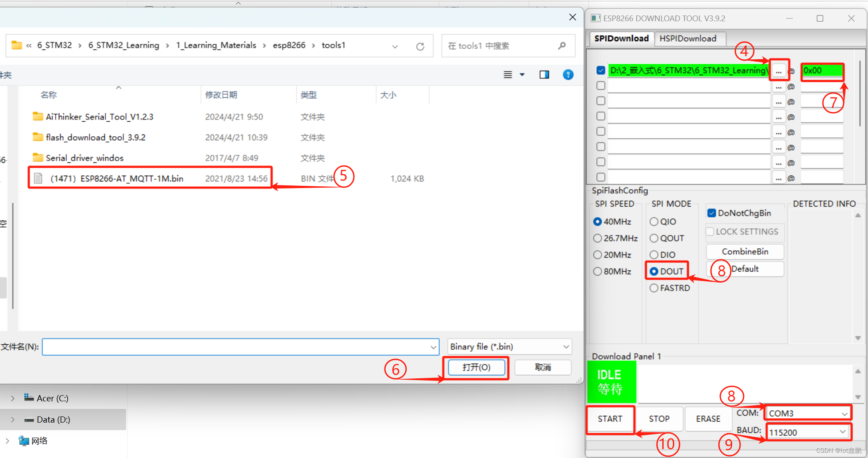Image resolution: width=868 pixels, height=458 pixels.
Task: Select DIO SPI mode
Action: tap(663, 255)
